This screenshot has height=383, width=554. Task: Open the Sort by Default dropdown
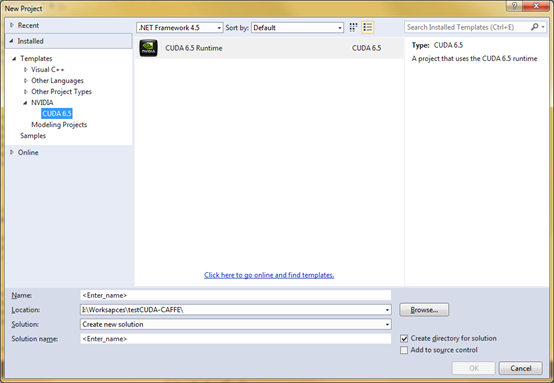click(297, 28)
